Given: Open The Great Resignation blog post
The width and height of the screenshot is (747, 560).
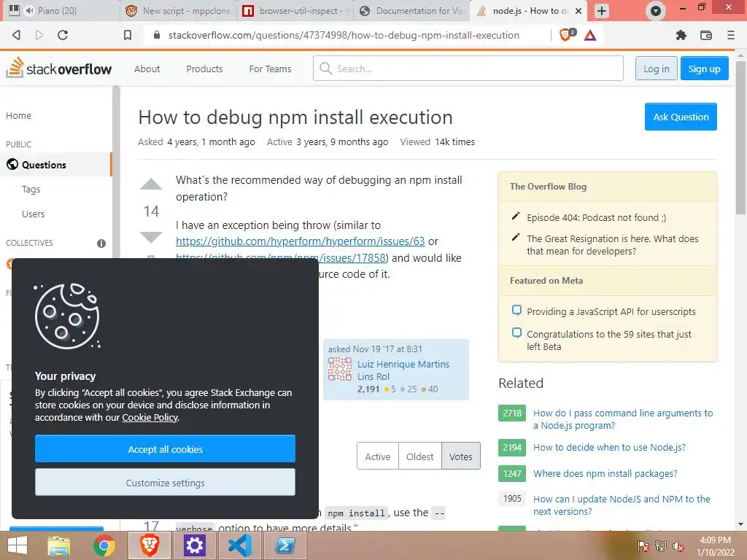Looking at the screenshot, I should coord(612,245).
